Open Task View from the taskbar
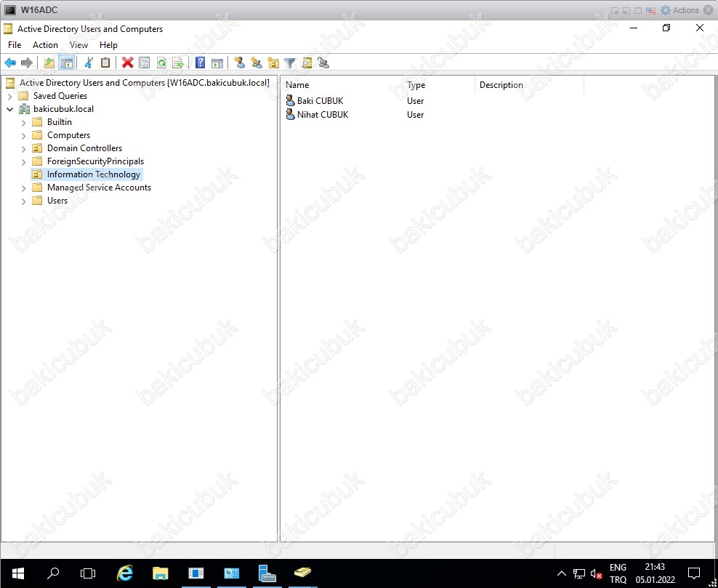 point(87,573)
